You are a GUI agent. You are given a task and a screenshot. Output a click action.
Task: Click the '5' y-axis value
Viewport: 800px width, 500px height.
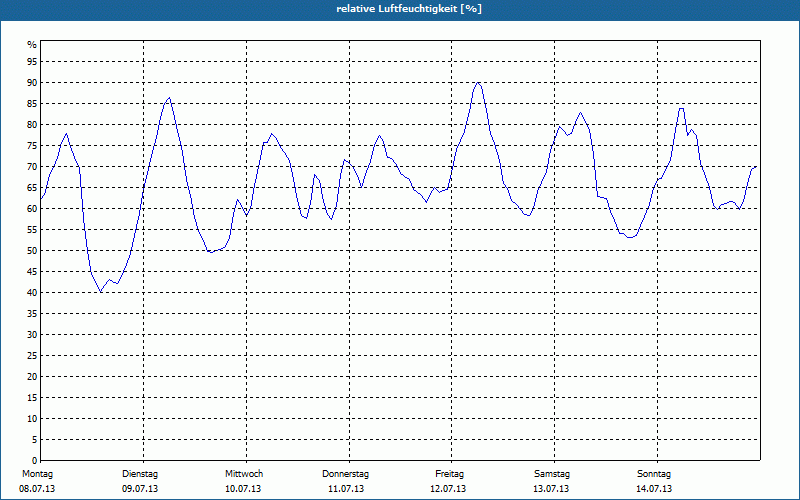[35, 439]
